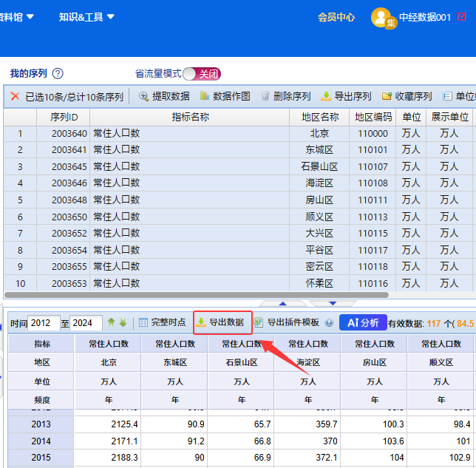Viewport: 476px width, 468px height.
Task: Click 导出序列 in the top toolbar
Action: tap(346, 96)
